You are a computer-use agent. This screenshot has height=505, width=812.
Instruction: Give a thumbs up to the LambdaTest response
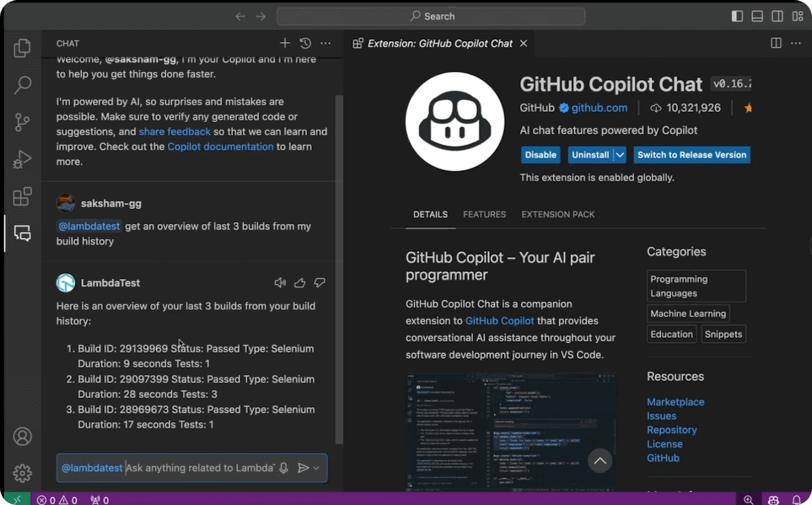point(300,283)
